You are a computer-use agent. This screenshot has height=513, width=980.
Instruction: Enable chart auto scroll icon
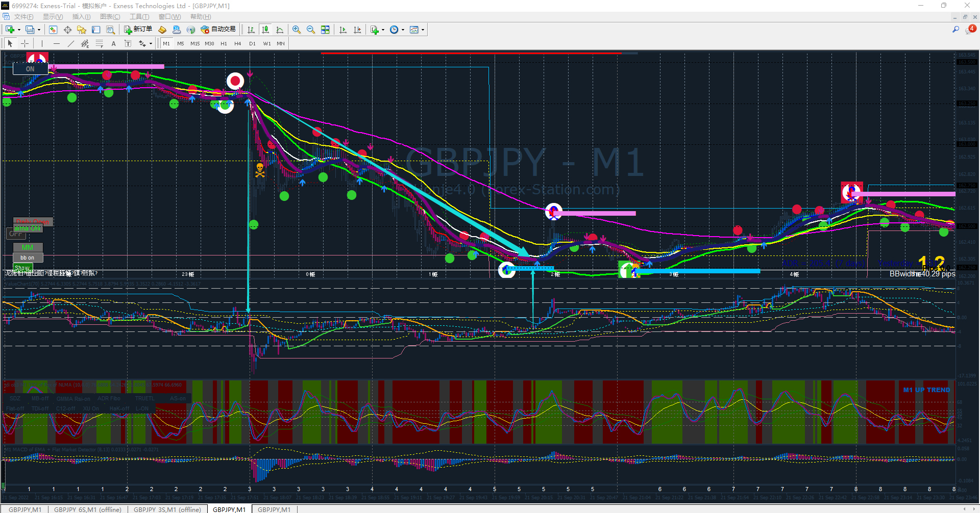point(343,30)
